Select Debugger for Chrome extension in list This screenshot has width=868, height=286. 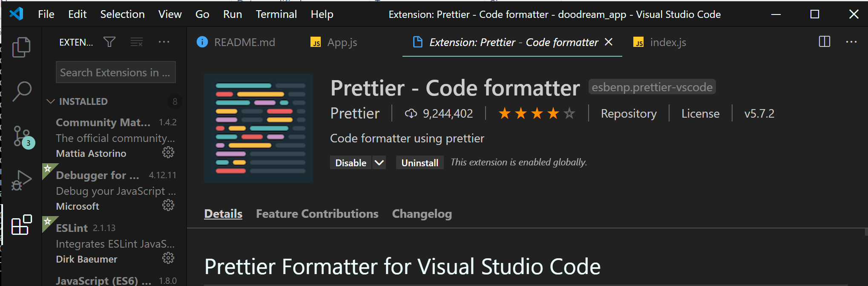[114, 191]
